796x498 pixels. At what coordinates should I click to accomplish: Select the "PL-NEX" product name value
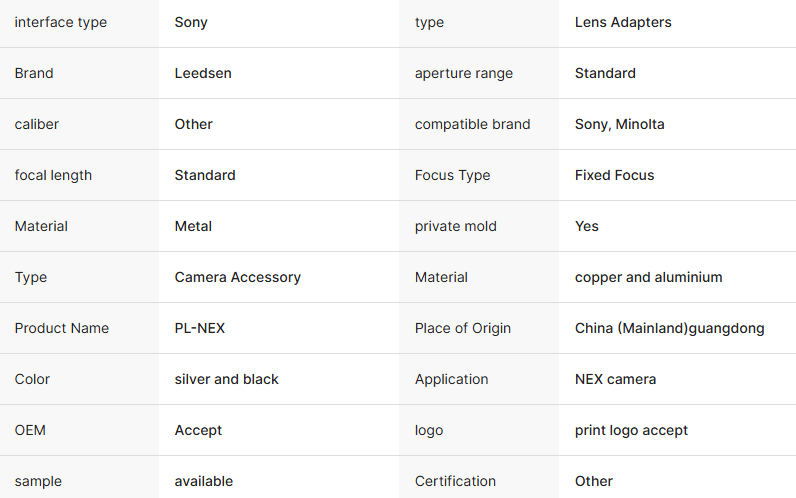(x=200, y=328)
